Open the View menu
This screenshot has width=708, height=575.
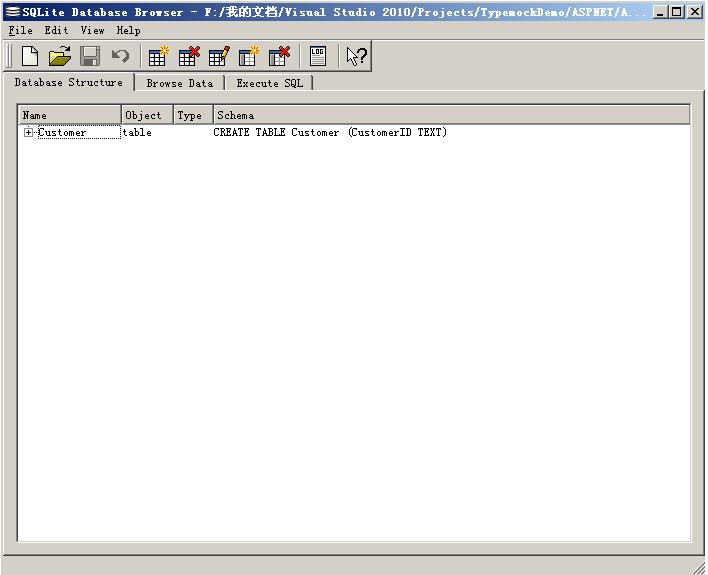92,31
